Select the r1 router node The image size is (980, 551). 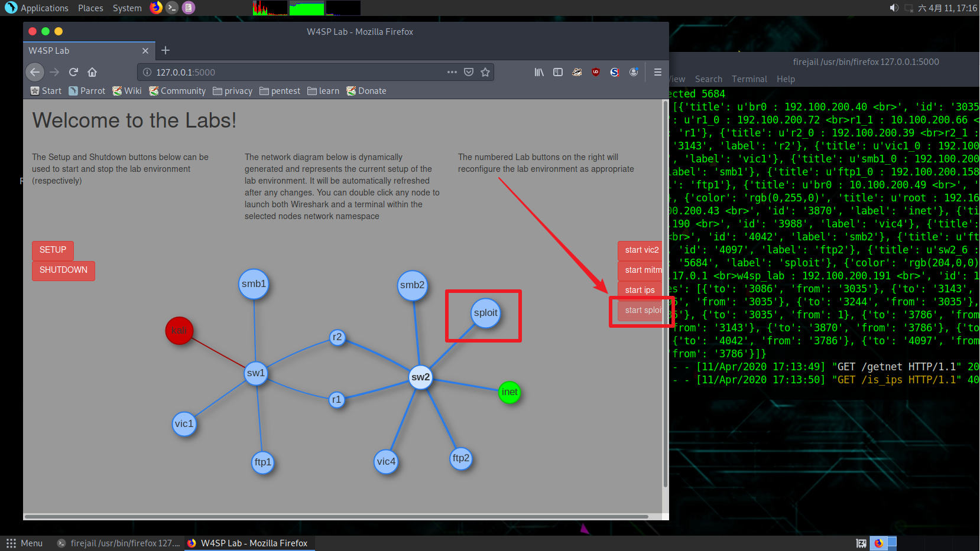pyautogui.click(x=336, y=400)
